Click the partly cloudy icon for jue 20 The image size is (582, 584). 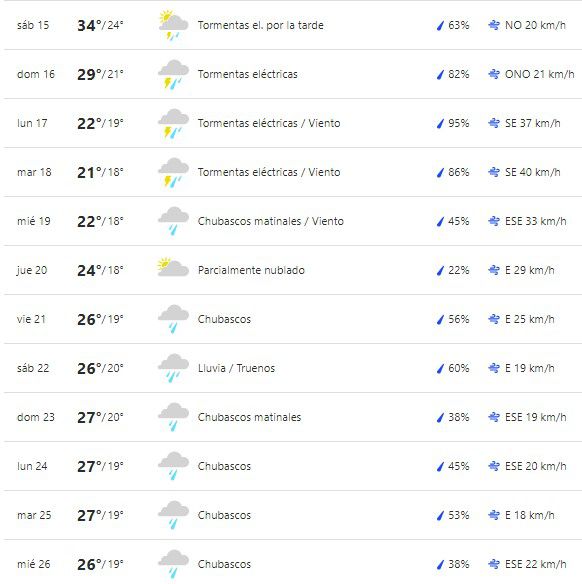[173, 267]
